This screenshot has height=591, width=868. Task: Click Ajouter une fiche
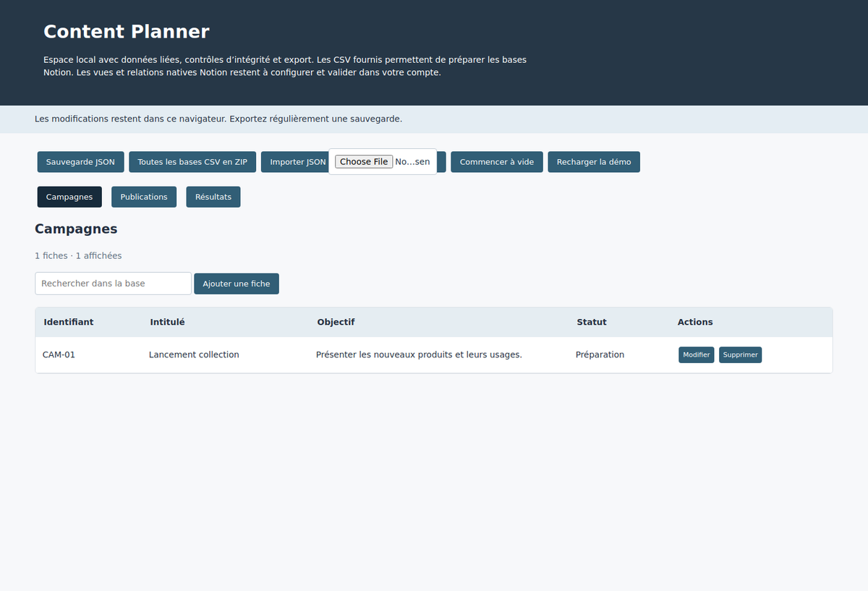pyautogui.click(x=237, y=284)
